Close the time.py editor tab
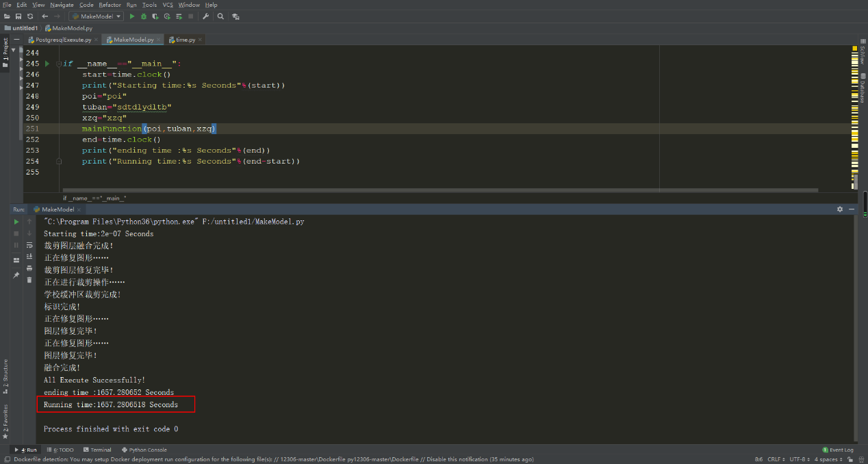 [201, 40]
